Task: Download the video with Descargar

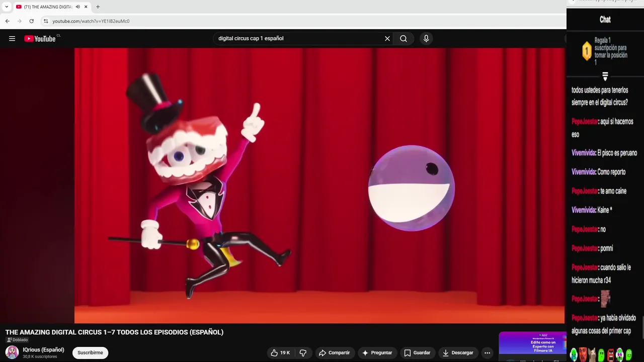Action: click(x=458, y=353)
